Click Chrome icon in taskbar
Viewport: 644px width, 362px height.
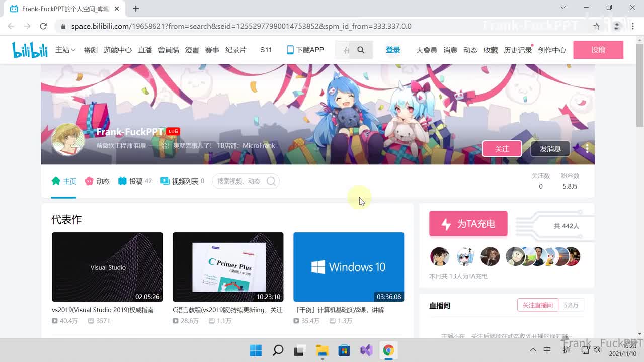point(388,350)
